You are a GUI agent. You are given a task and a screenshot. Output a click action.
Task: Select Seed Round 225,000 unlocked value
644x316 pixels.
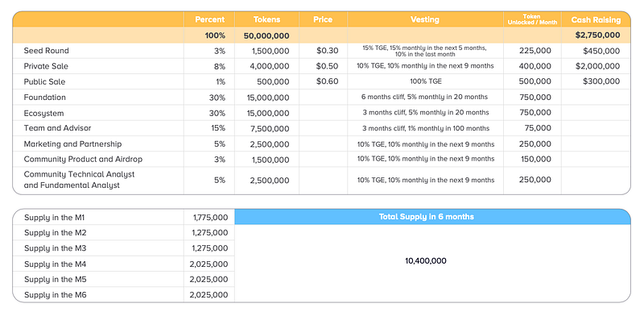(x=535, y=51)
